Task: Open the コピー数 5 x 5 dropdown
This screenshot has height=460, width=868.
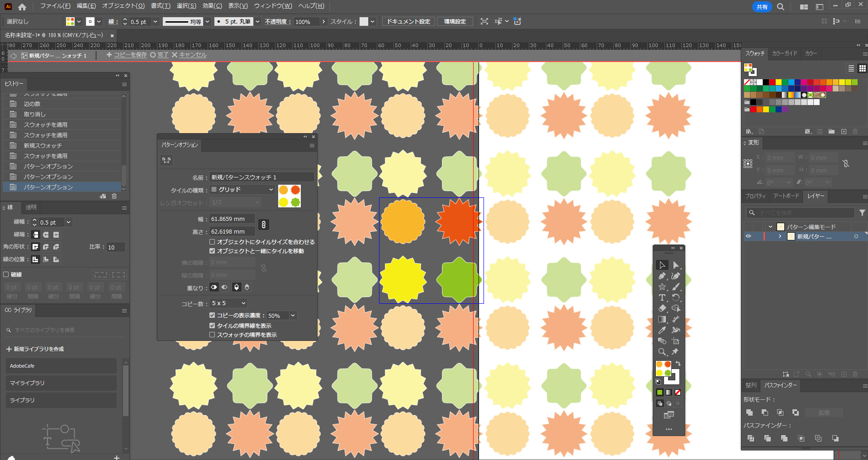Action: click(228, 303)
